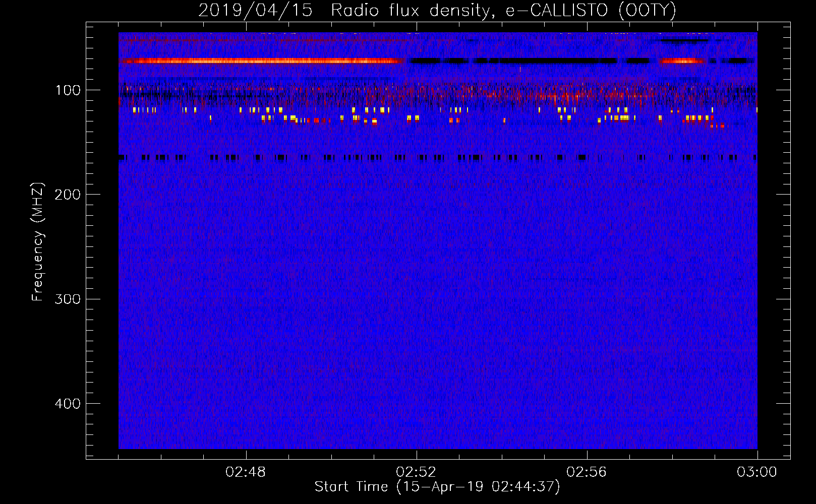
Task: Click the 400 frequency tick label
Action: [68, 404]
